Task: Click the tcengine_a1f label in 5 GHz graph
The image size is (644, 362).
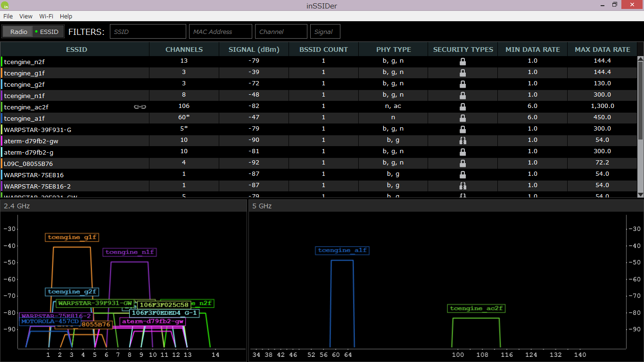Action: click(x=342, y=250)
